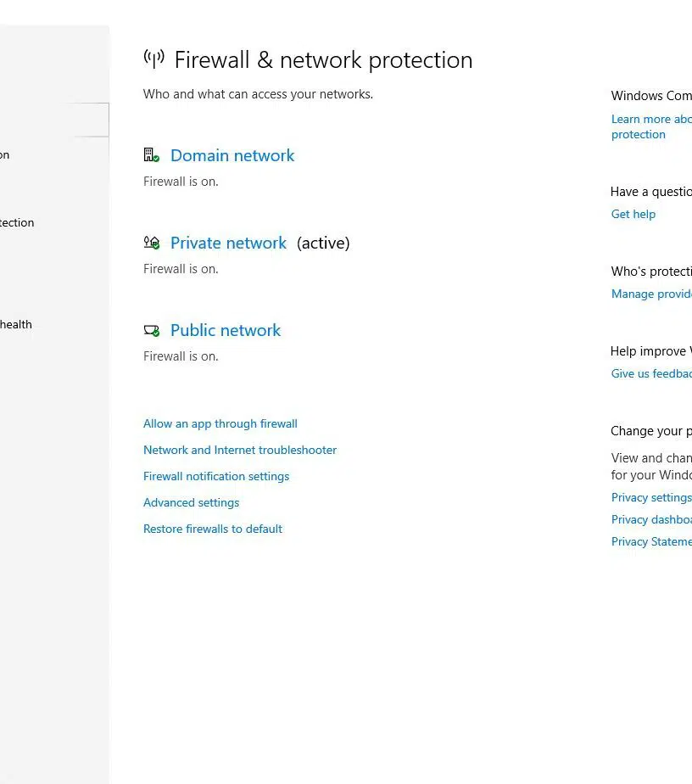Open Firewall notification settings
Viewport: 692px width, 784px height.
tap(216, 476)
